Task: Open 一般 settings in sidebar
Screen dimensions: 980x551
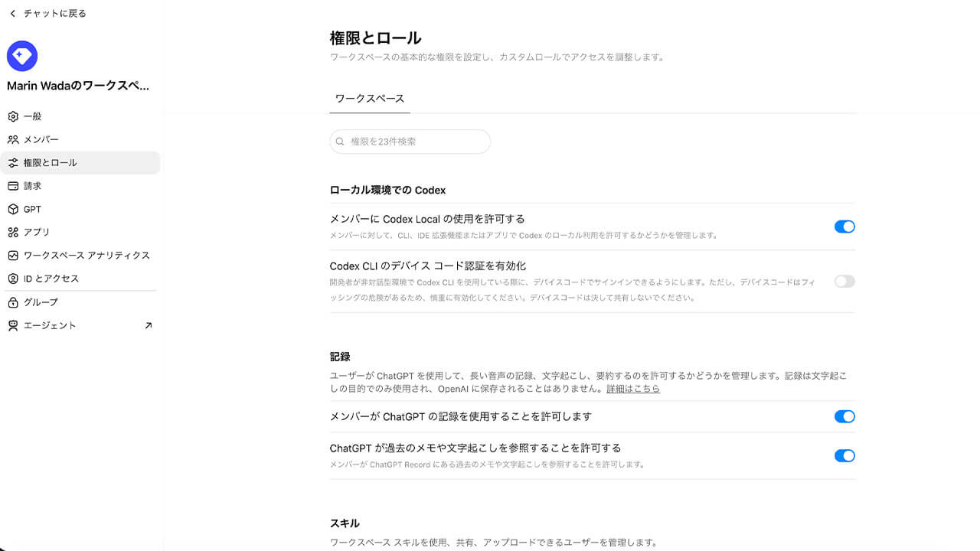Action: (x=80, y=116)
